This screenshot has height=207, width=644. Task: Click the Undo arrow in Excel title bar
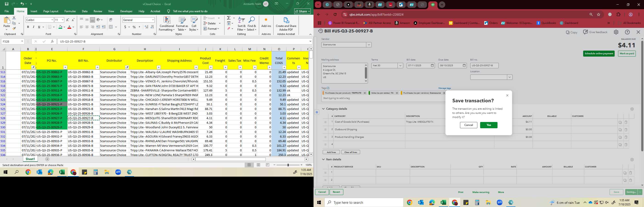click(22, 4)
